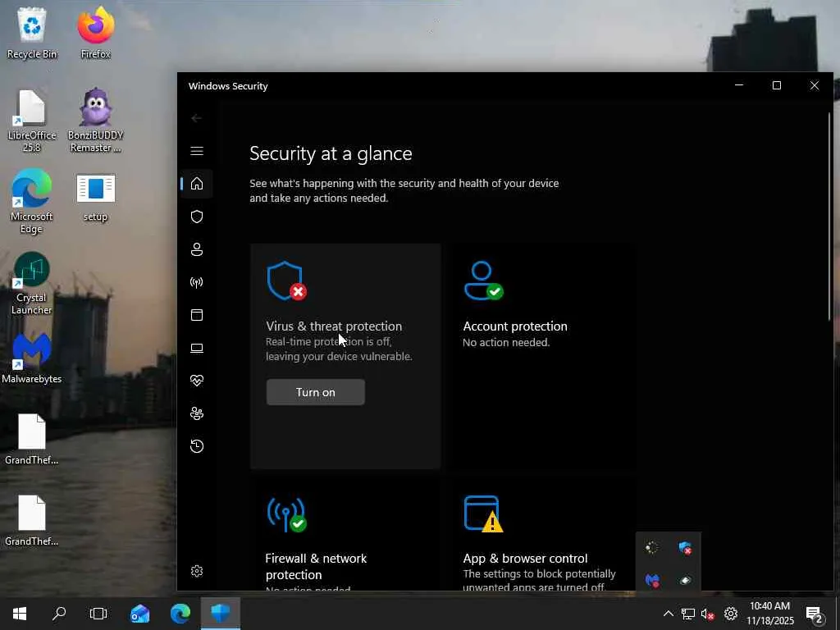Open Device performance & health heart icon
The image size is (840, 630).
(x=197, y=381)
